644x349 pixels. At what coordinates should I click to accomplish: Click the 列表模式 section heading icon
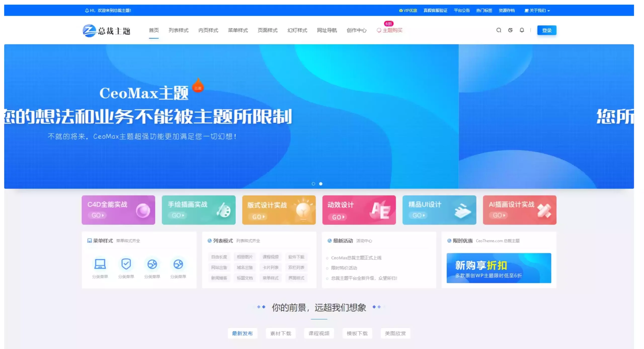click(x=209, y=241)
